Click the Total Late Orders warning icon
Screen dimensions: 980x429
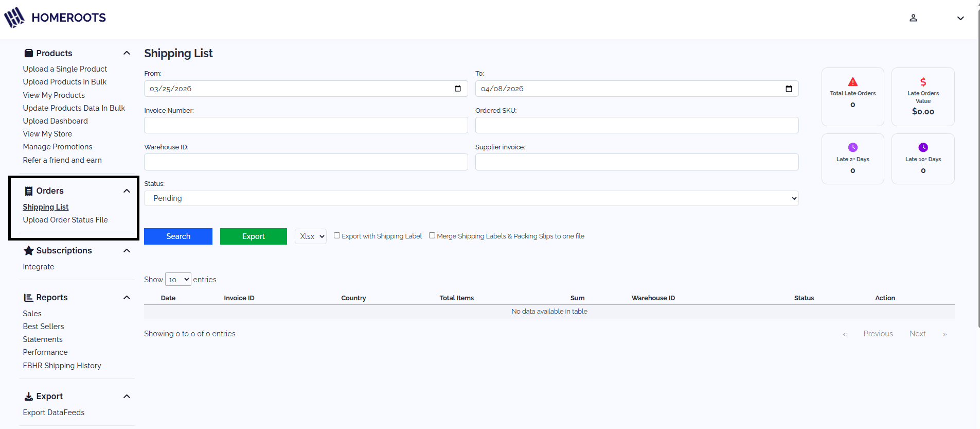pos(852,82)
